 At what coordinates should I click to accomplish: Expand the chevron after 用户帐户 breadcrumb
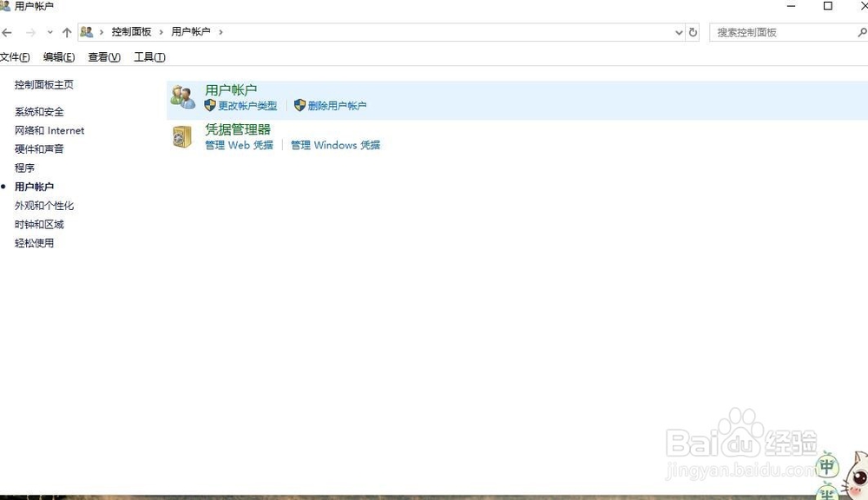220,32
